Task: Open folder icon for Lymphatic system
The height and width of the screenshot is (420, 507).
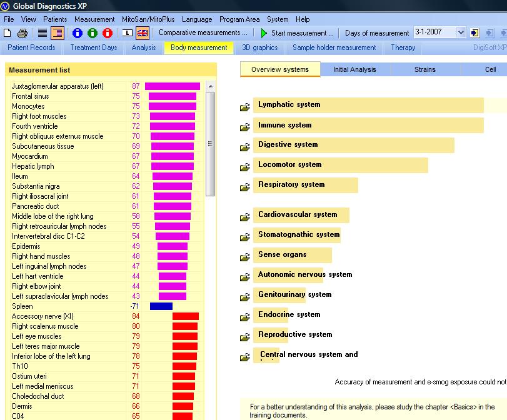Action: (x=245, y=107)
